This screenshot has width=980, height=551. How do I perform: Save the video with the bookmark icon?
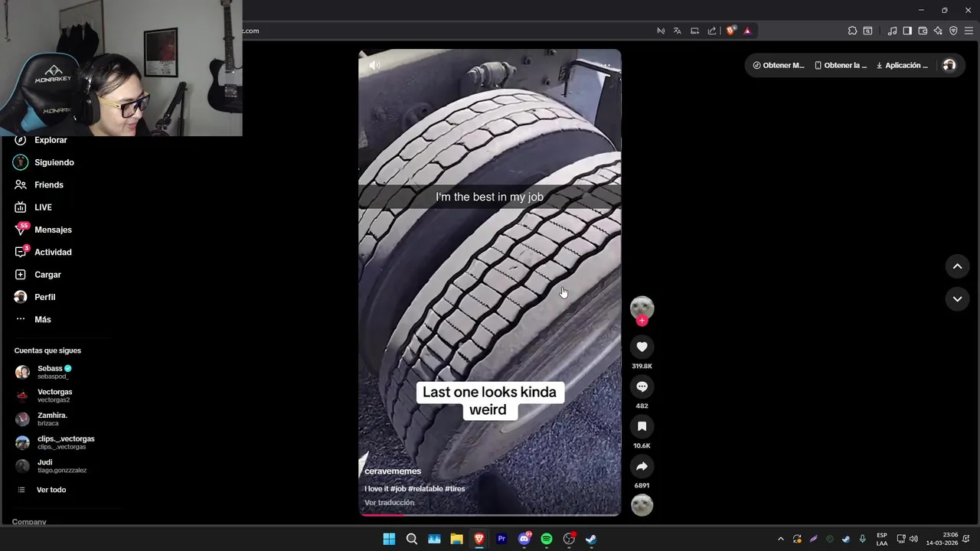(x=642, y=426)
